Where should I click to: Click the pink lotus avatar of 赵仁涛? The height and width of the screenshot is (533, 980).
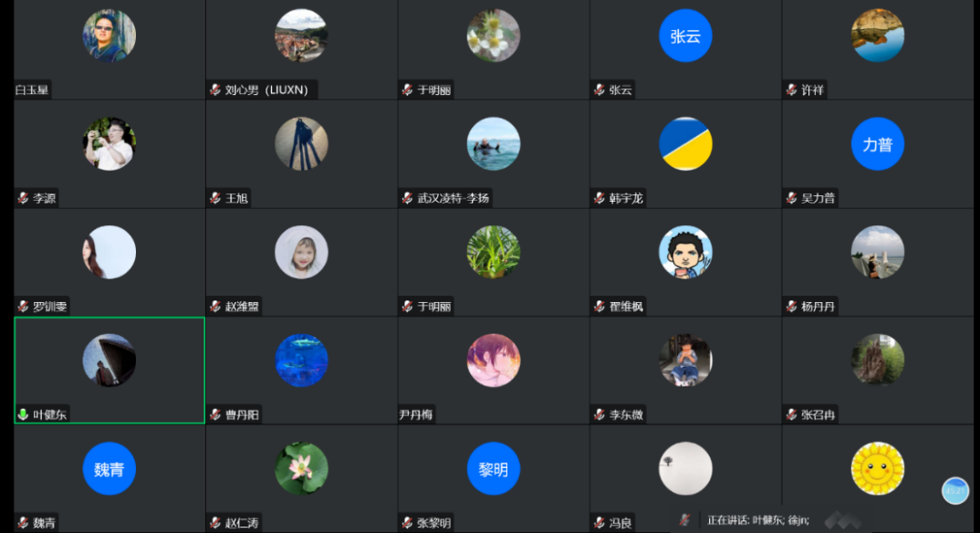tap(301, 468)
